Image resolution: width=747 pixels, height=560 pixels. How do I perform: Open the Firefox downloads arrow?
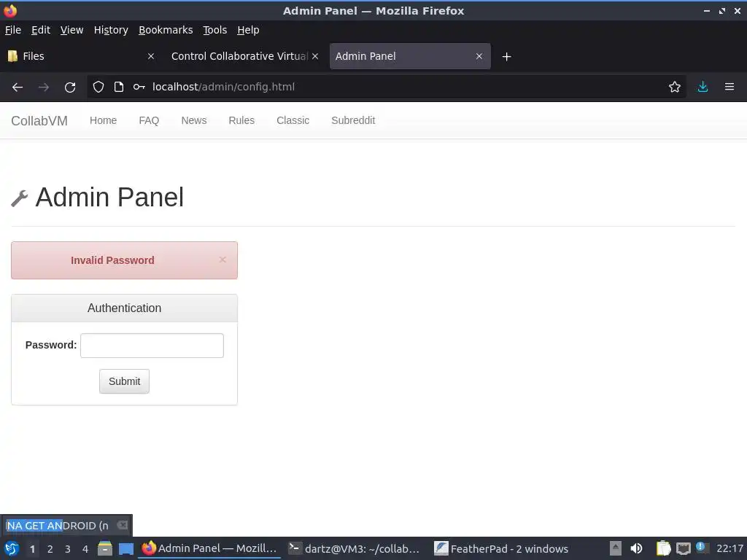pyautogui.click(x=703, y=87)
